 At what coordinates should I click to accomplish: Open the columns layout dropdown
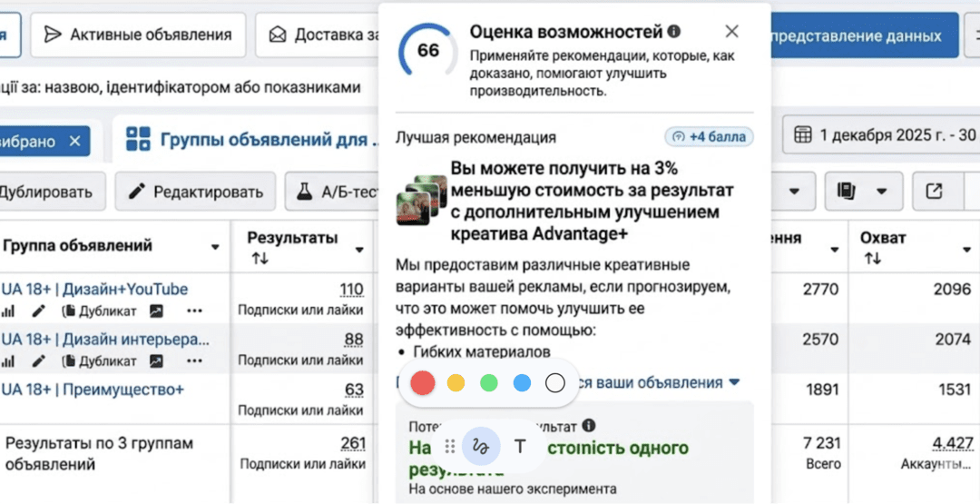click(x=864, y=191)
